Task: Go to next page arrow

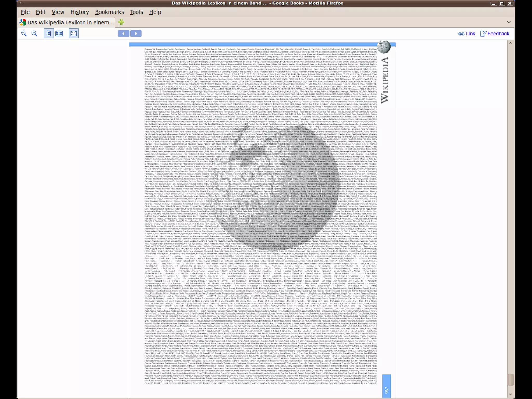Action: [136, 34]
